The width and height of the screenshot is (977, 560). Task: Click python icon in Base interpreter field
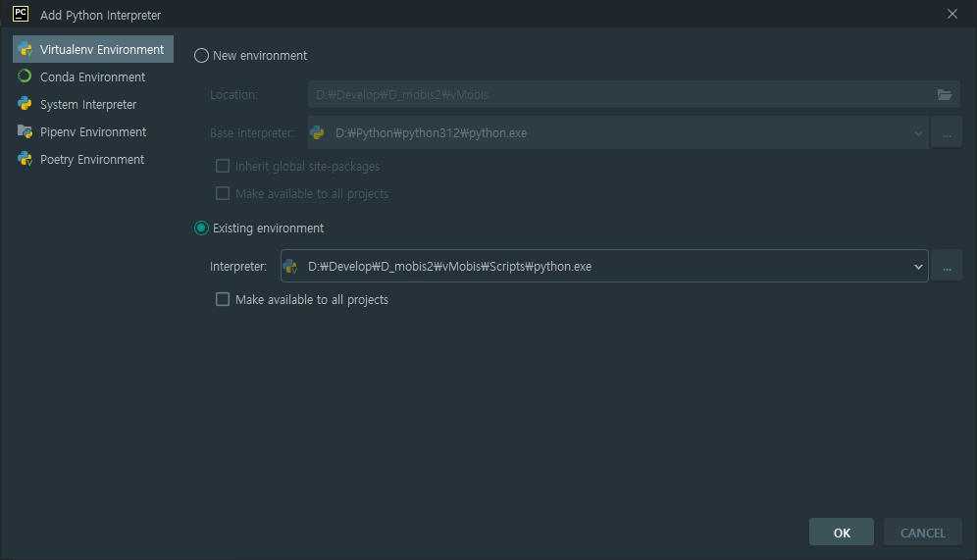pyautogui.click(x=317, y=132)
